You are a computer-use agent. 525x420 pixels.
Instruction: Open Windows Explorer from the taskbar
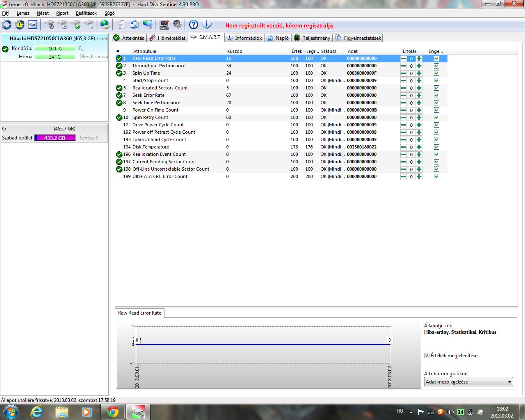pos(62,412)
